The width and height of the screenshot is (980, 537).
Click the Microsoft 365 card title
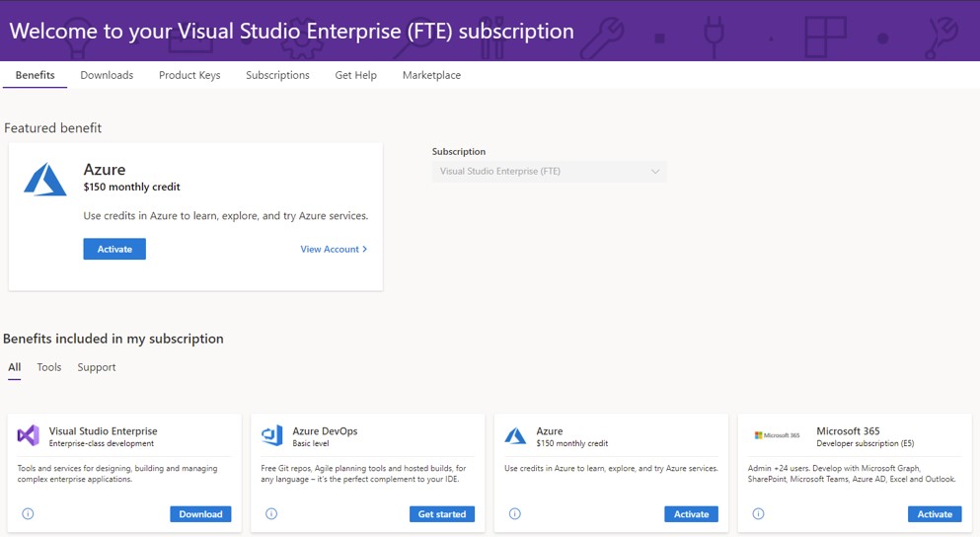[848, 430]
